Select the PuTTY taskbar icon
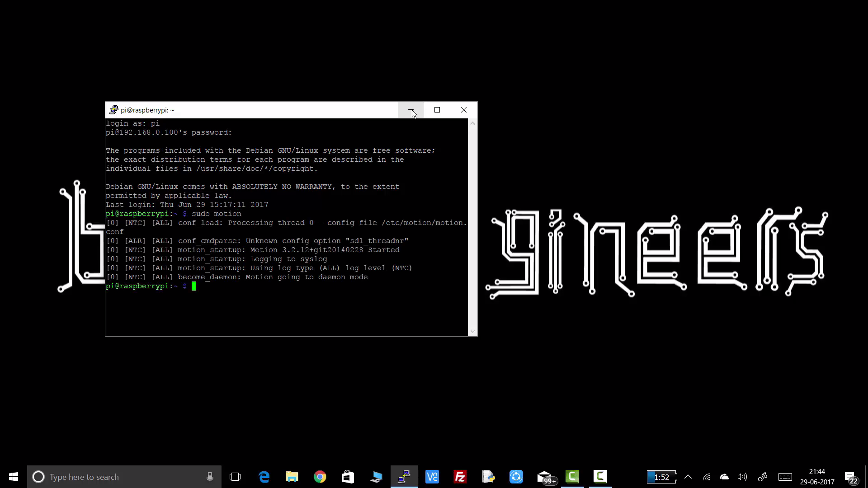The image size is (868, 488). 404,477
